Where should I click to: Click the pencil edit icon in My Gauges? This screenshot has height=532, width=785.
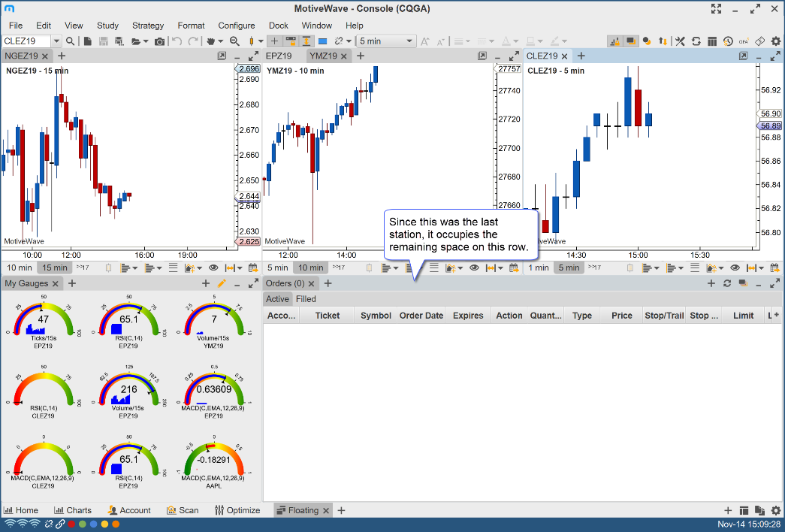[221, 283]
